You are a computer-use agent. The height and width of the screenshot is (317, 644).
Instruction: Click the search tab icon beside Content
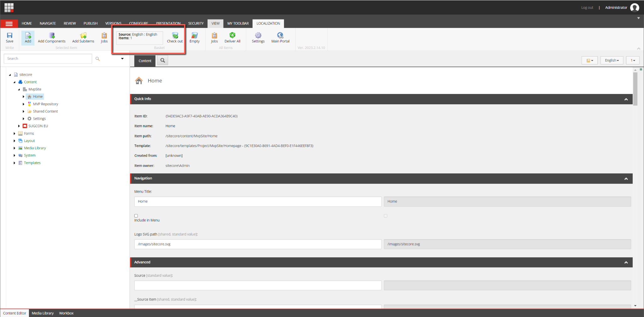[163, 60]
